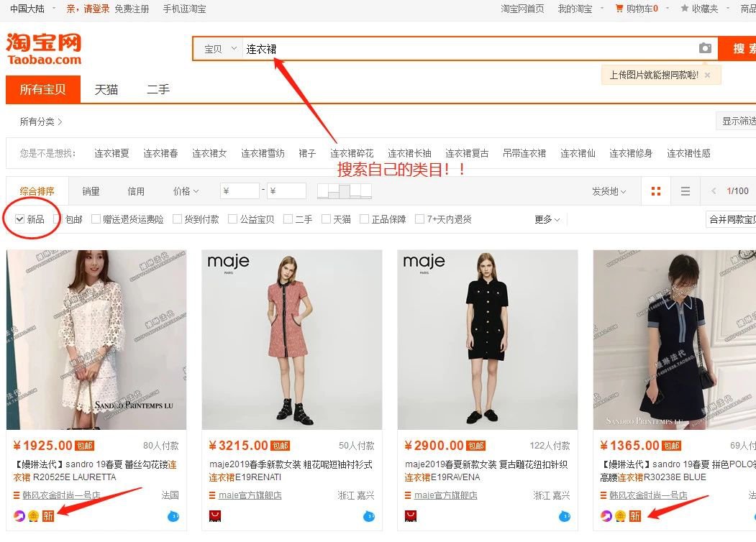Switch to grid view layout
Image resolution: width=756 pixels, height=542 pixels.
(x=656, y=190)
